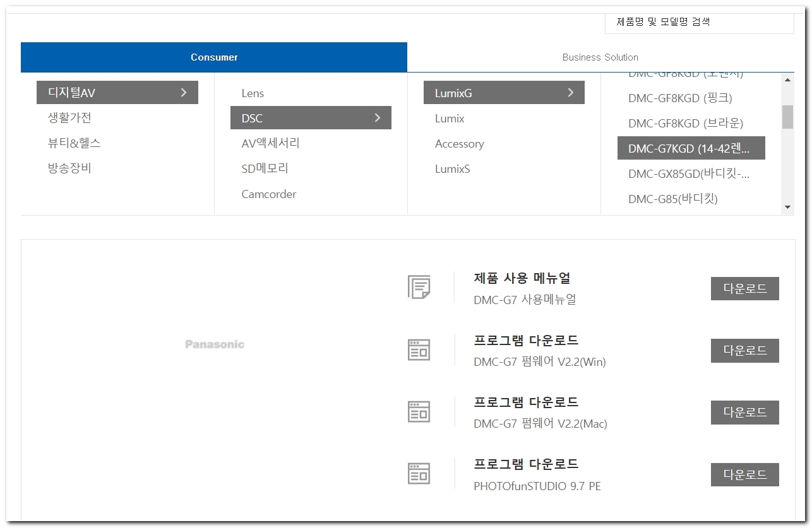Click the Panasonic logo image
The width and height of the screenshot is (812, 528).
[x=215, y=344]
